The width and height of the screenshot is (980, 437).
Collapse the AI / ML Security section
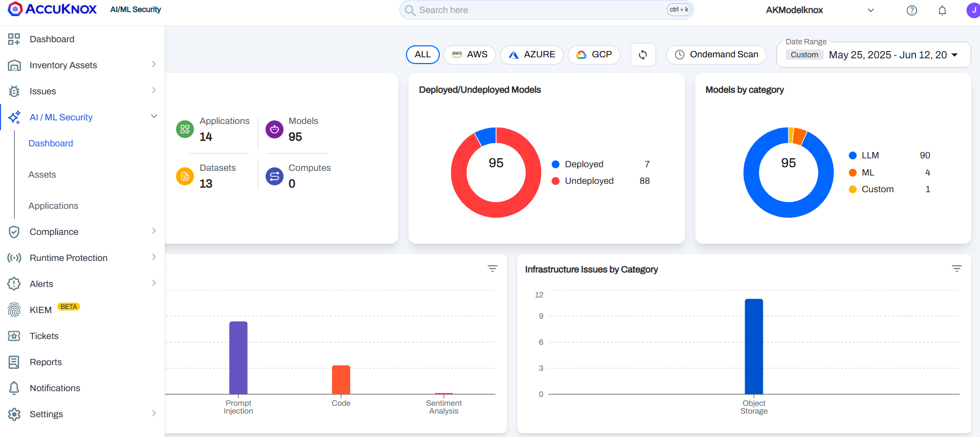pyautogui.click(x=154, y=117)
